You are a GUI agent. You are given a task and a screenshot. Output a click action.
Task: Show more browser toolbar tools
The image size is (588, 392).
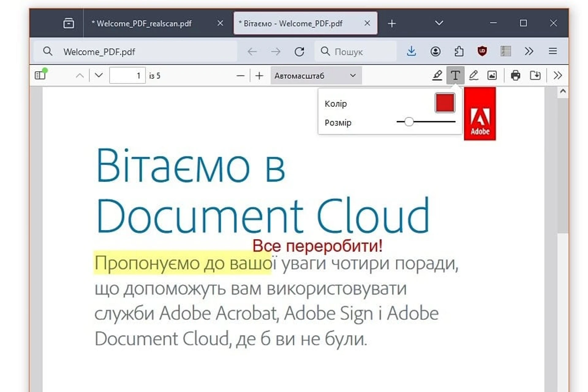(x=529, y=51)
